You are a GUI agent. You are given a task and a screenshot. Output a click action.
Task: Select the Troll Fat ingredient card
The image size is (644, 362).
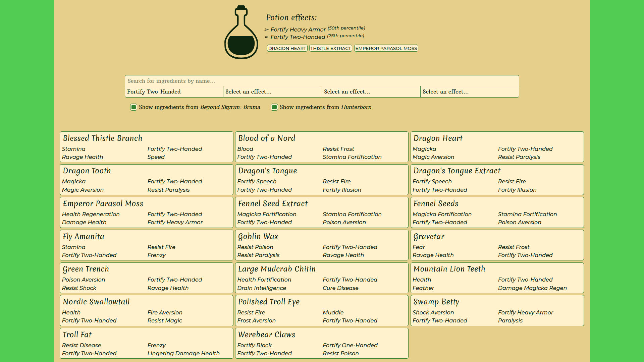146,343
